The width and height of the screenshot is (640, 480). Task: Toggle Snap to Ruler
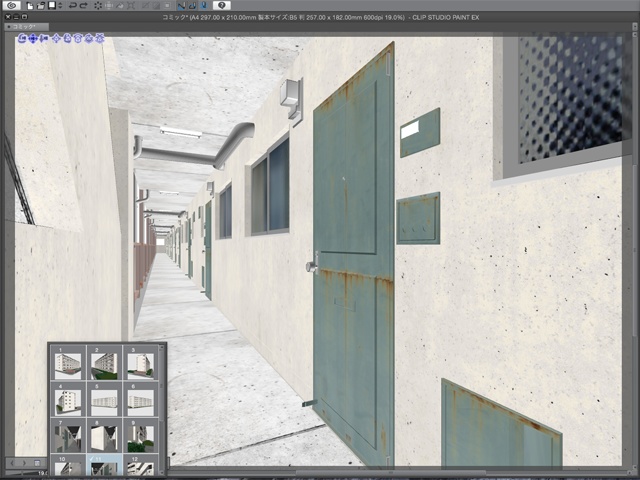[181, 6]
